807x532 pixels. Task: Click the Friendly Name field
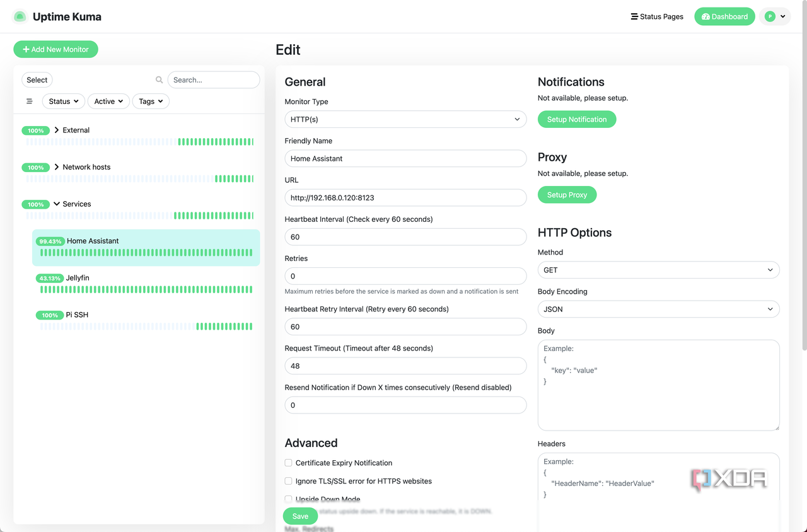pyautogui.click(x=405, y=158)
